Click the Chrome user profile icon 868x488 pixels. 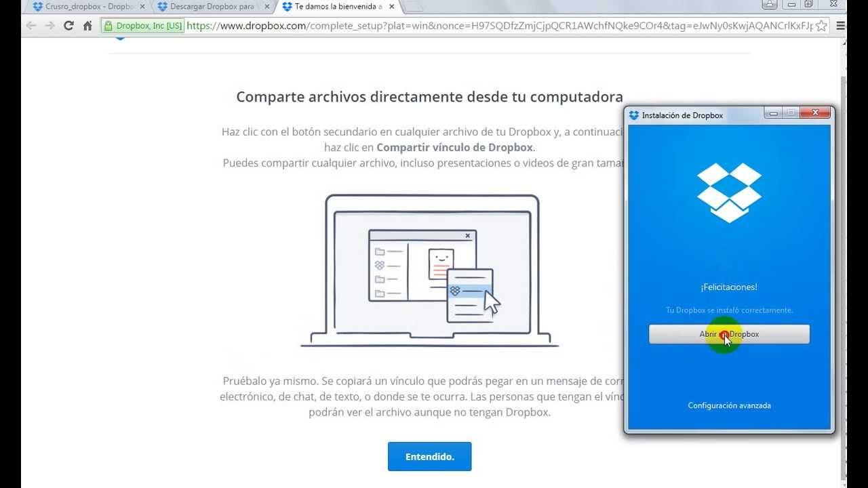pyautogui.click(x=770, y=4)
